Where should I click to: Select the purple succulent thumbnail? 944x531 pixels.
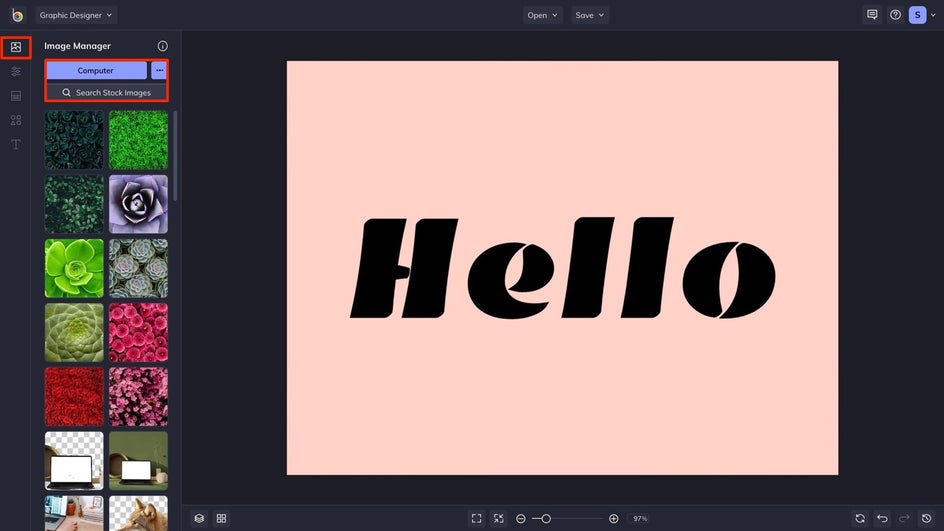click(x=138, y=204)
